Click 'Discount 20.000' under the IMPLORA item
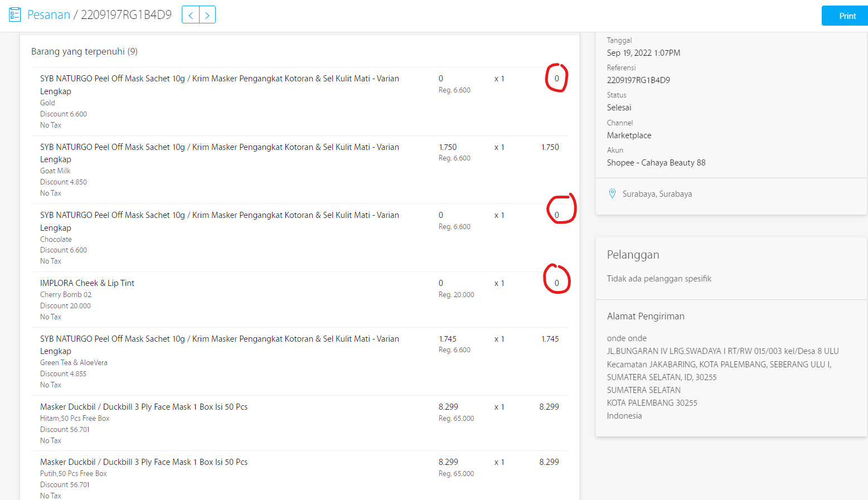The image size is (868, 500). click(x=65, y=305)
